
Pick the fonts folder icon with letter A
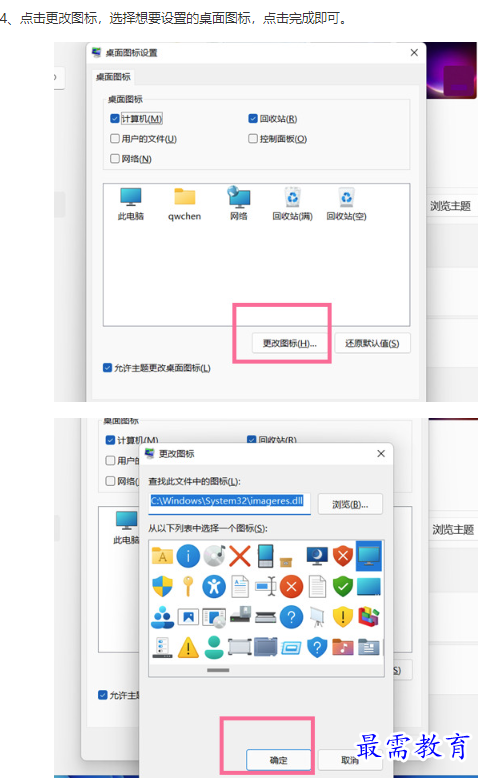pyautogui.click(x=162, y=556)
